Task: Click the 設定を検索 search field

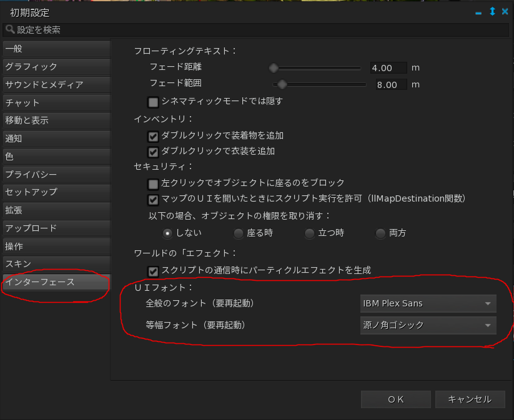Action: coord(255,30)
